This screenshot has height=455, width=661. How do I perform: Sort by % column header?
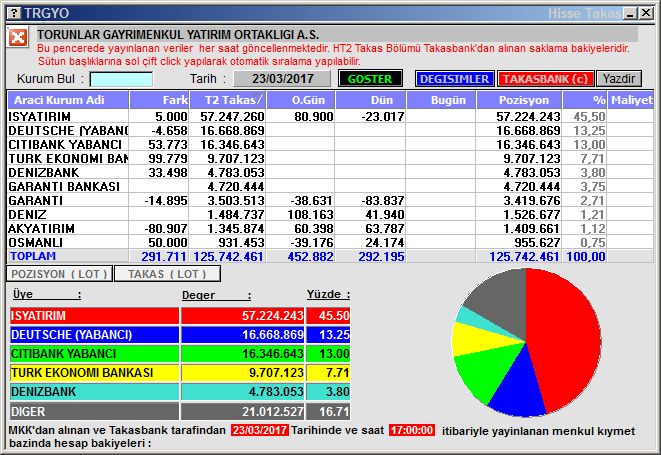tap(585, 100)
